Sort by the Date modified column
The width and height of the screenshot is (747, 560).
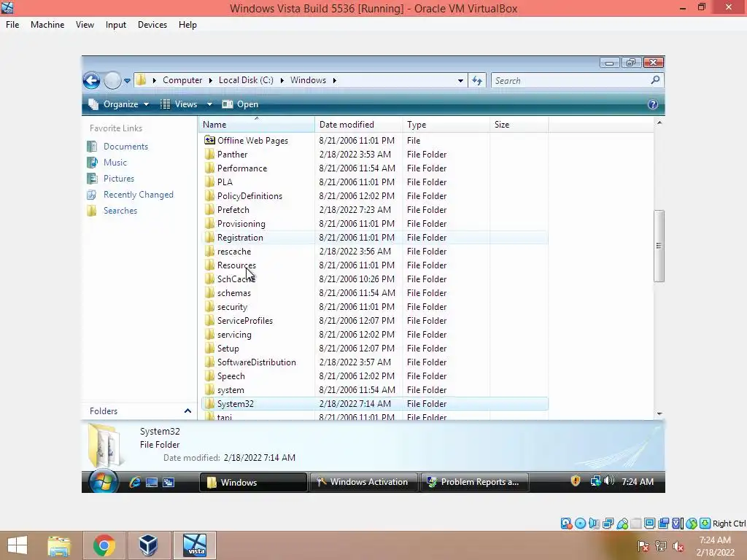(x=358, y=124)
